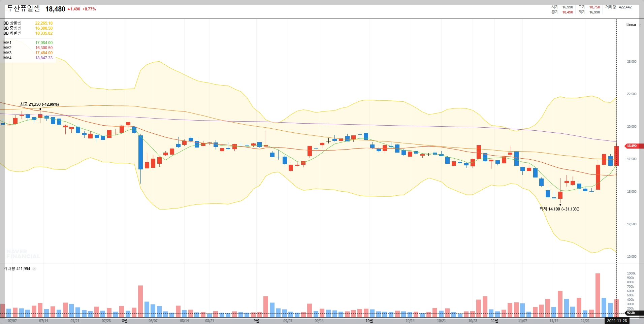Click the 거래량 411,994 volume panel label

[x=17, y=269]
